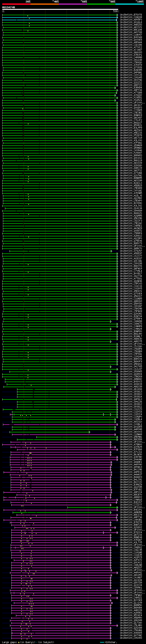The image size is (146, 644).
Task: Select the UniRef100_B7FQG6 label
Action: [131, 450]
